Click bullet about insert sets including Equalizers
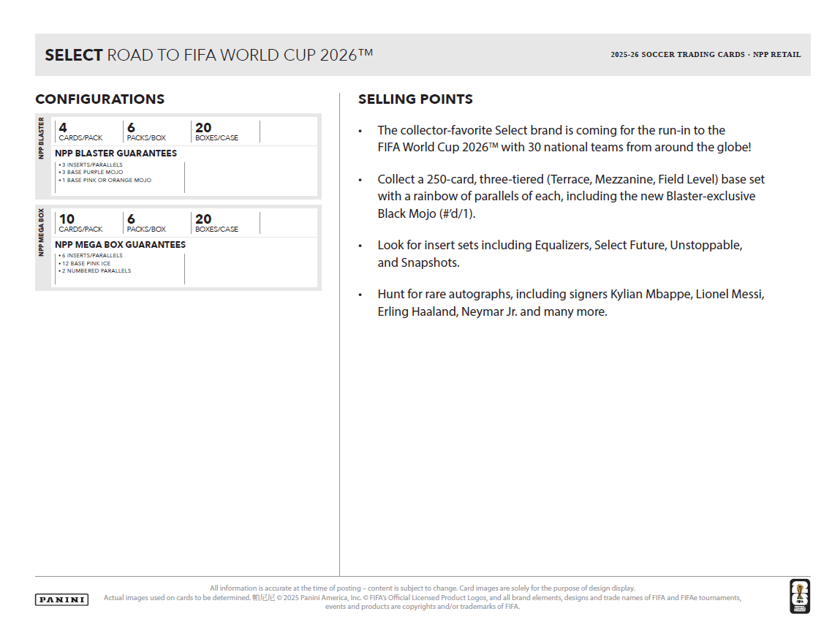The width and height of the screenshot is (832, 644). point(560,254)
